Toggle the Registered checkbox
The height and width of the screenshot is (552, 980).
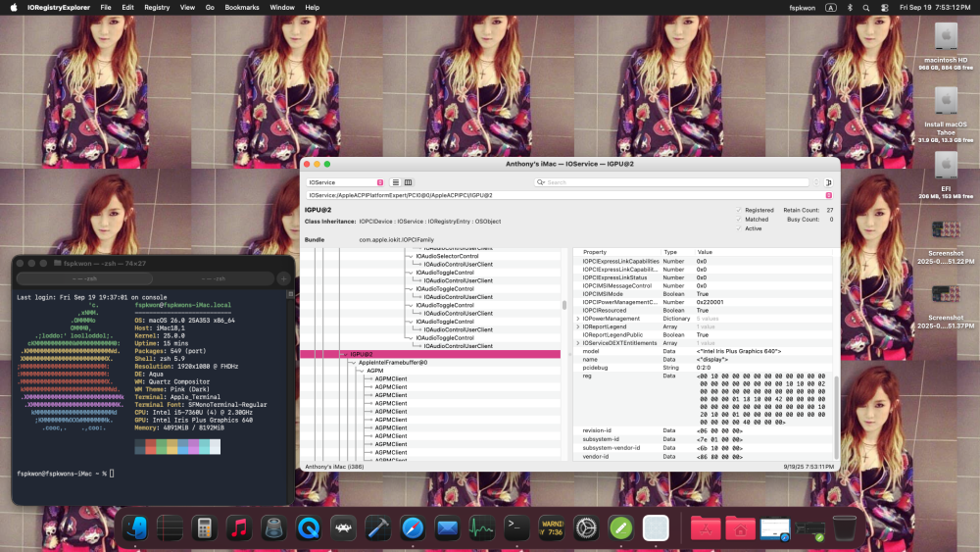pos(739,210)
